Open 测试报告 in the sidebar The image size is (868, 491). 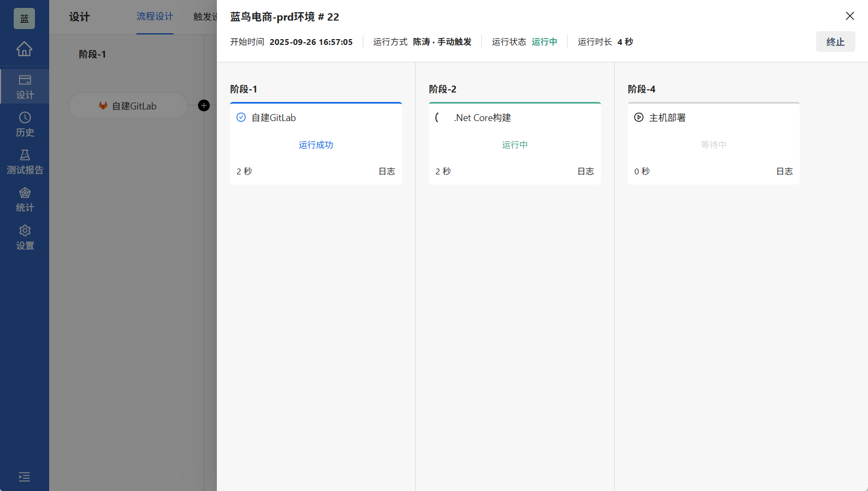tap(24, 161)
